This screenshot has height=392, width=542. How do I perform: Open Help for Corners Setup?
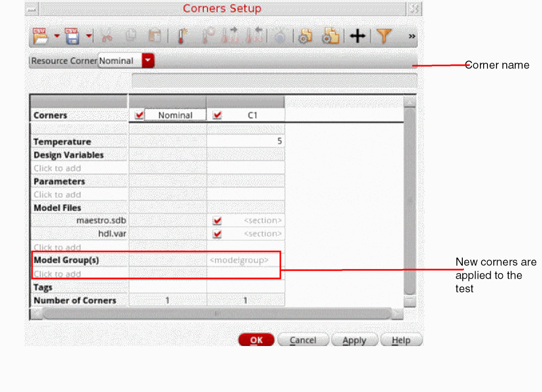coord(401,340)
